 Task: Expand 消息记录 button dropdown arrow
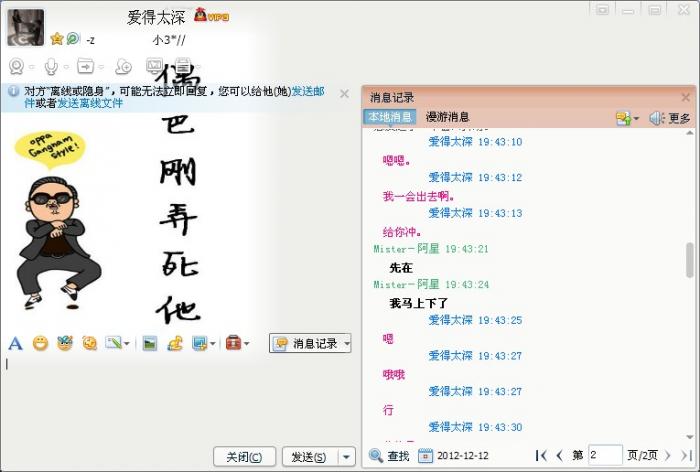tap(346, 343)
